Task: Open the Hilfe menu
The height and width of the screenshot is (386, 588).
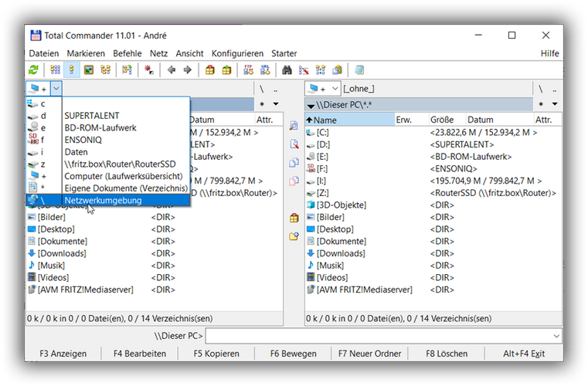Action: click(x=549, y=53)
